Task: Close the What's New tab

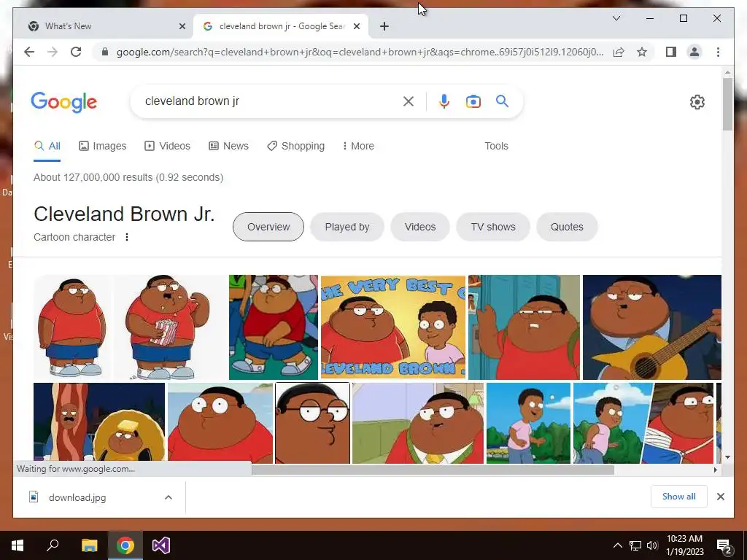Action: (x=182, y=26)
